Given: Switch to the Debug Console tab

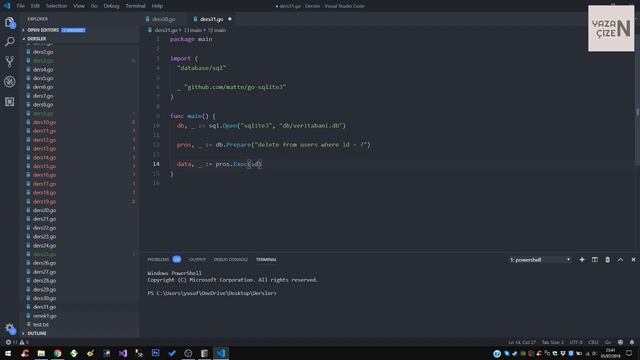Looking at the screenshot, I should tap(231, 260).
